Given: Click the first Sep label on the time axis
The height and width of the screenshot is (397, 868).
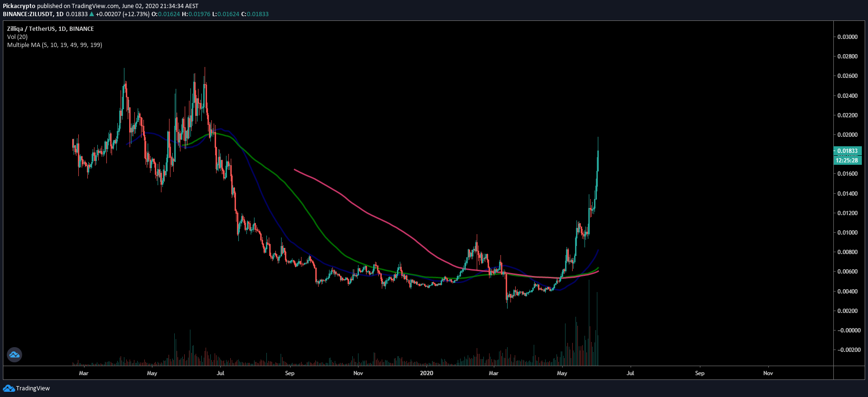Looking at the screenshot, I should (290, 373).
